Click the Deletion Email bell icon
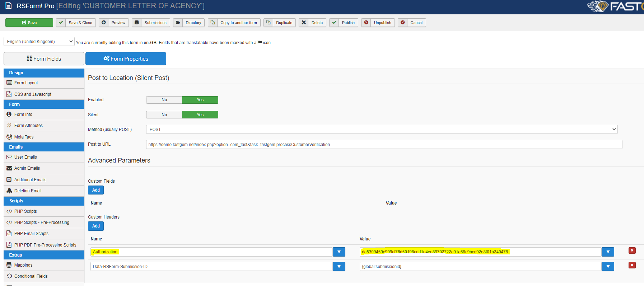Viewport: 644px width, 286px height. [9, 191]
